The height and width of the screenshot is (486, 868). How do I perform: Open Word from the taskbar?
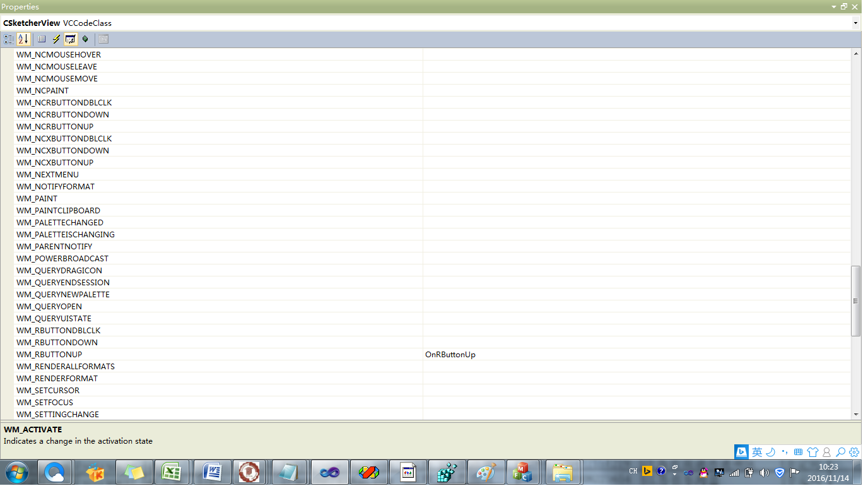(x=212, y=472)
